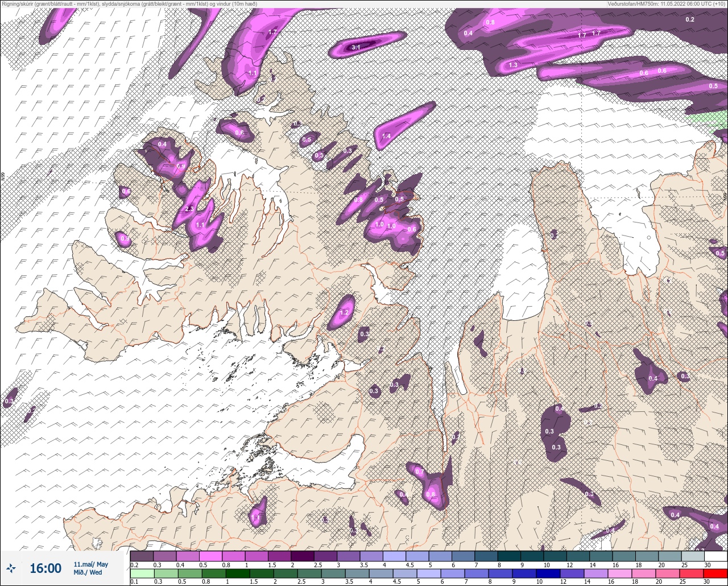
Task: Pick the first dull purple swatch in upper legend
Action: coord(142,556)
